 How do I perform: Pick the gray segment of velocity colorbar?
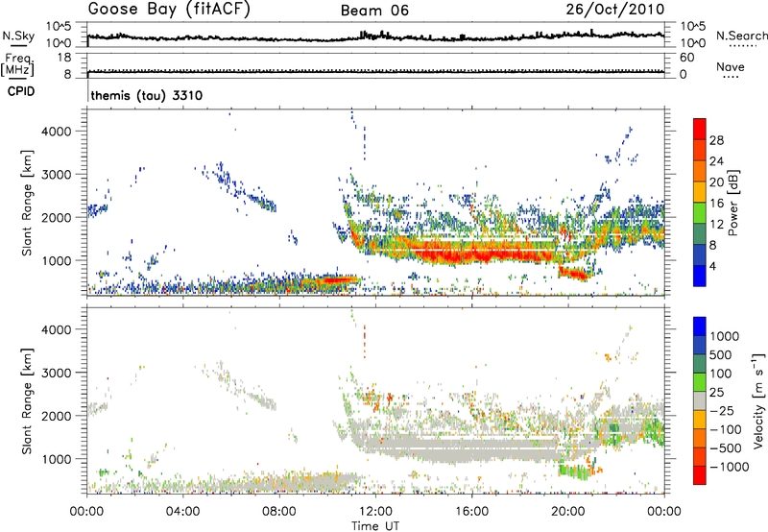(x=700, y=400)
